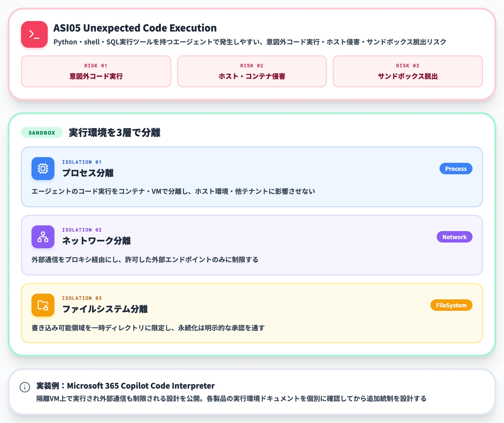Click the RISK 01 small label
Image resolution: width=504 pixels, height=423 pixels.
click(x=96, y=66)
